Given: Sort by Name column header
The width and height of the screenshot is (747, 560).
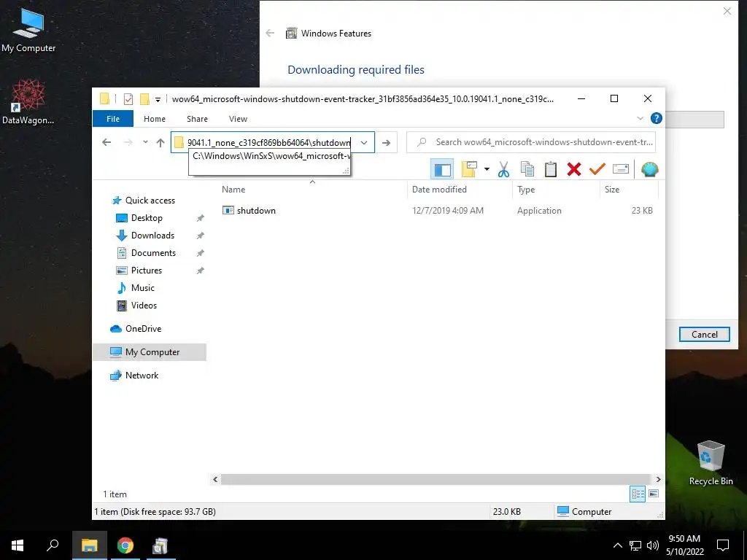Looking at the screenshot, I should pos(233,190).
